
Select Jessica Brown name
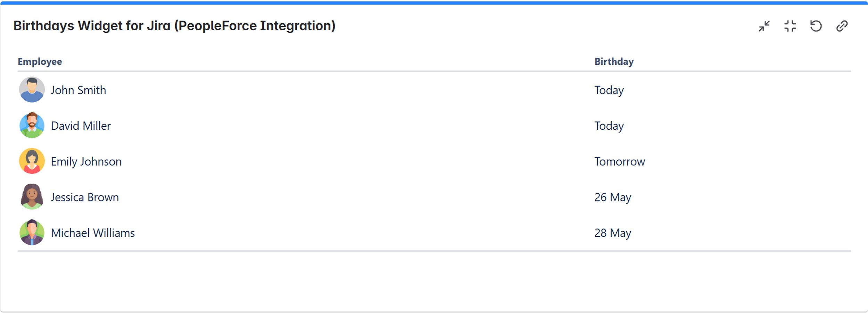pyautogui.click(x=85, y=197)
